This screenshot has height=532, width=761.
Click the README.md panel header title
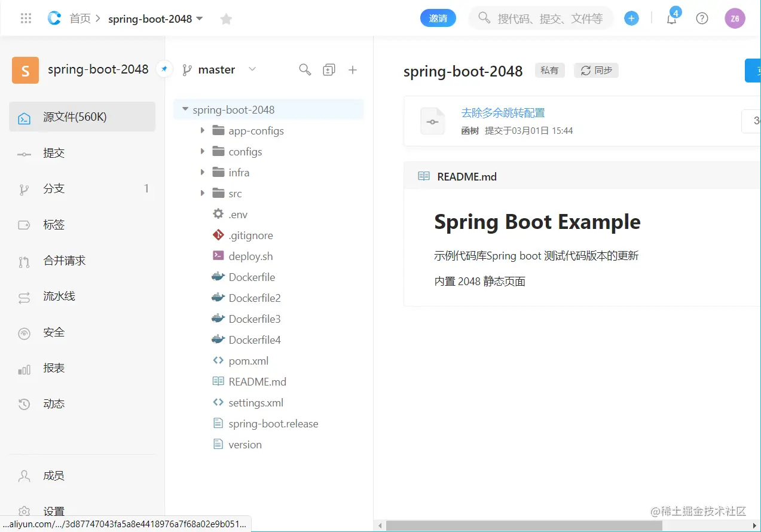point(467,176)
